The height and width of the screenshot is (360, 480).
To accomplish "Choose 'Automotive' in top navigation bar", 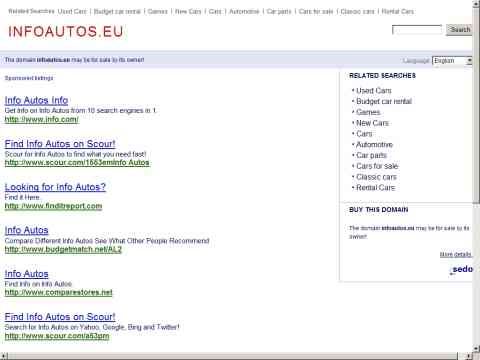I will point(244,11).
